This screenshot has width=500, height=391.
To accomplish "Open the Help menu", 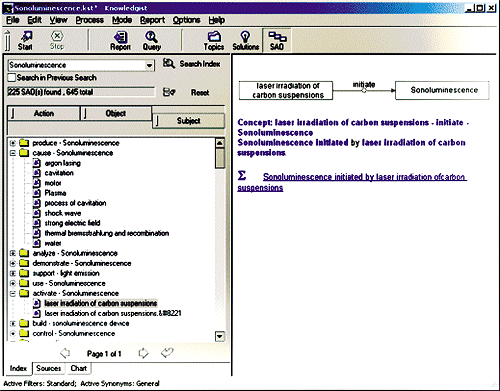I will click(217, 20).
